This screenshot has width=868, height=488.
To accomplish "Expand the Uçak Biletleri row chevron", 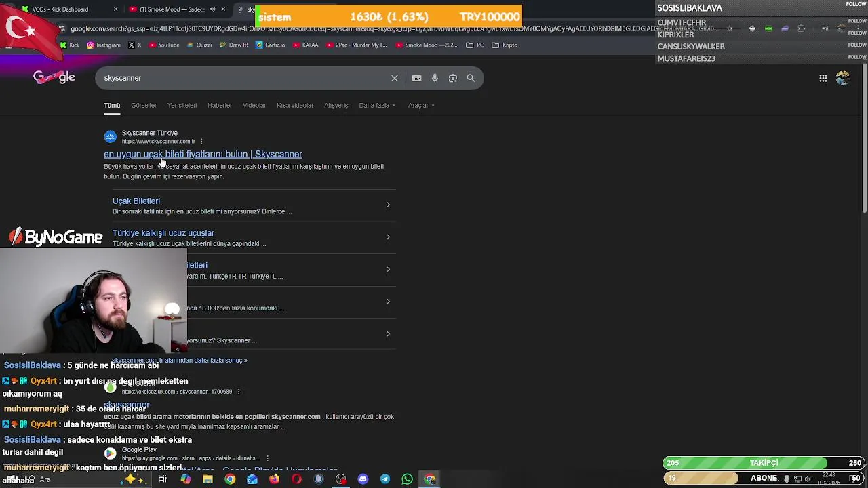I will click(x=388, y=205).
